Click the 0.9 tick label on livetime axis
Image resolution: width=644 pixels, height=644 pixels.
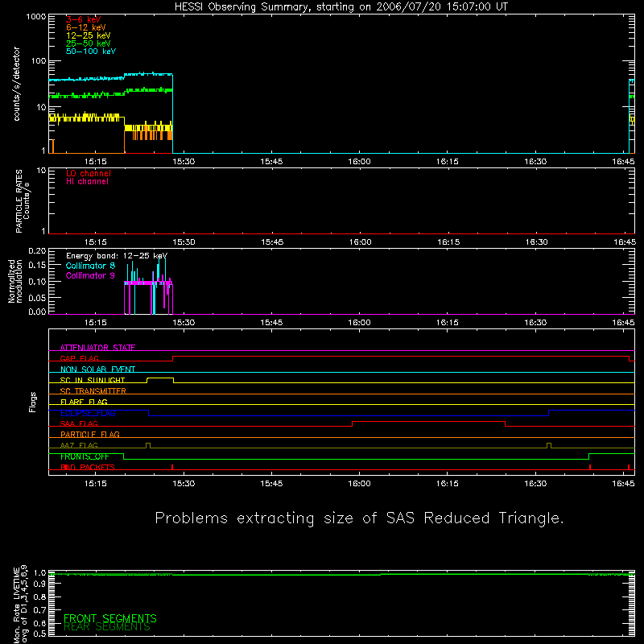39,584
